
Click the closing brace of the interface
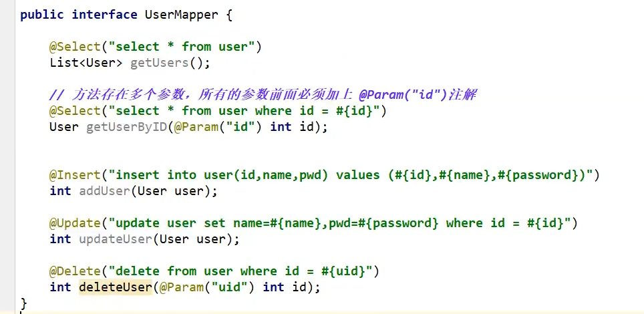pos(23,304)
